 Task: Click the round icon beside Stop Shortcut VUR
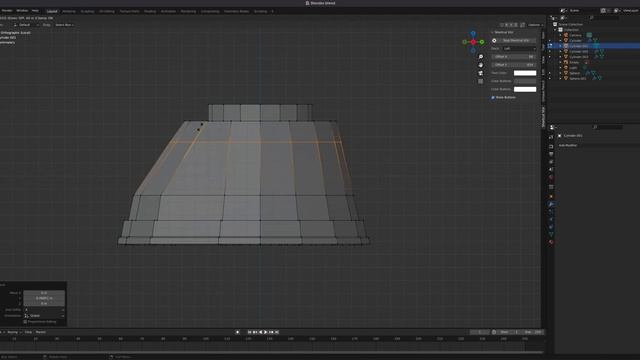[494, 40]
